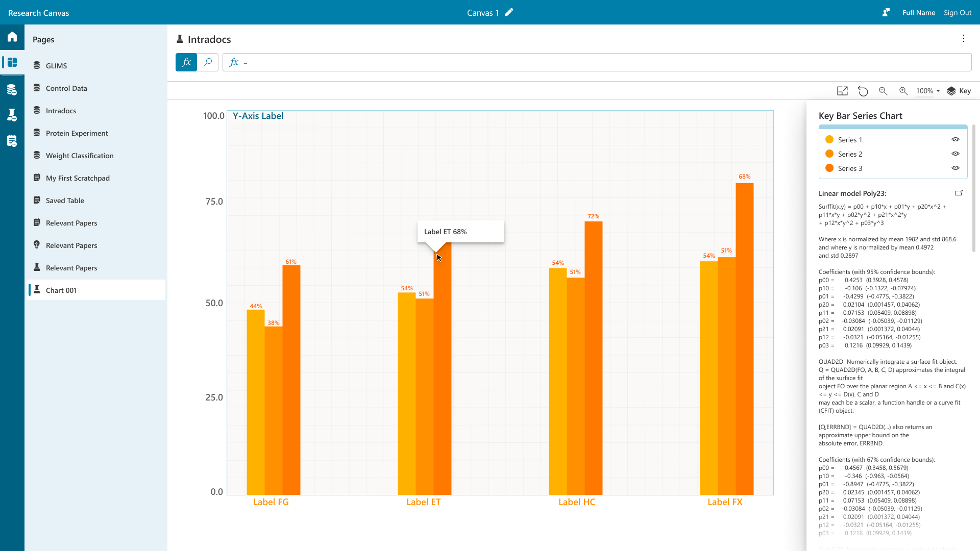The height and width of the screenshot is (551, 980).
Task: Click the add database icon in rail
Action: pyautogui.click(x=12, y=90)
